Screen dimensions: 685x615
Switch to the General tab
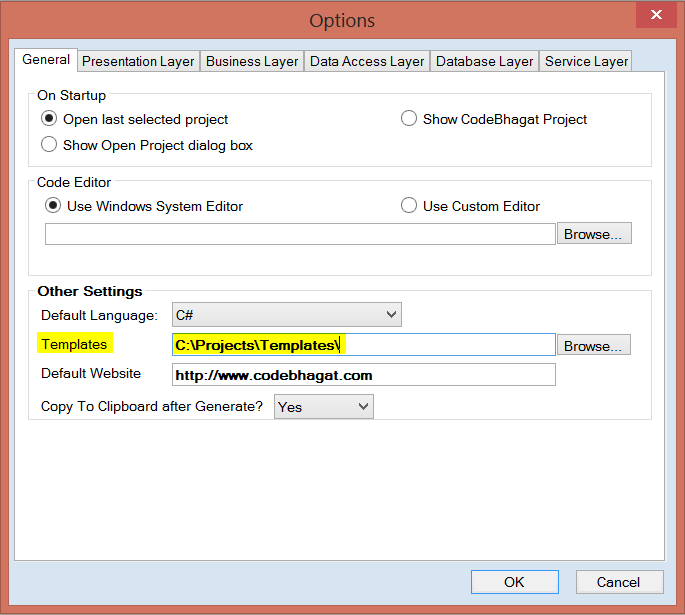47,60
